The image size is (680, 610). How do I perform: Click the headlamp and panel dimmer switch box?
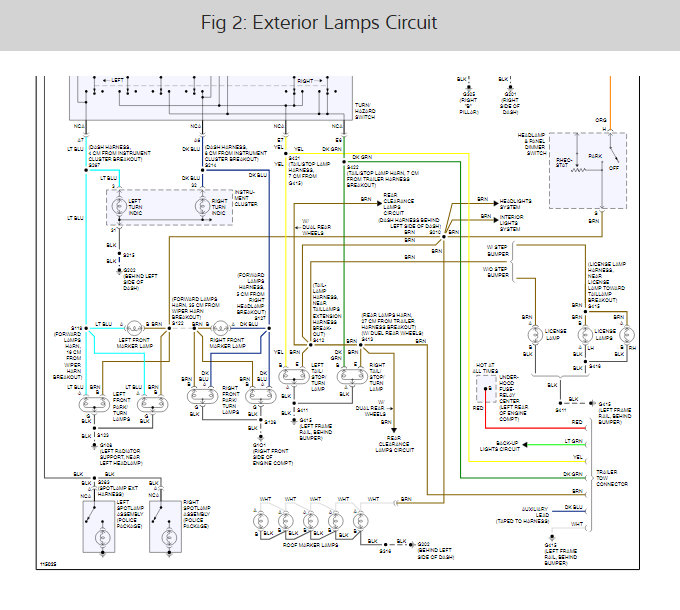588,171
